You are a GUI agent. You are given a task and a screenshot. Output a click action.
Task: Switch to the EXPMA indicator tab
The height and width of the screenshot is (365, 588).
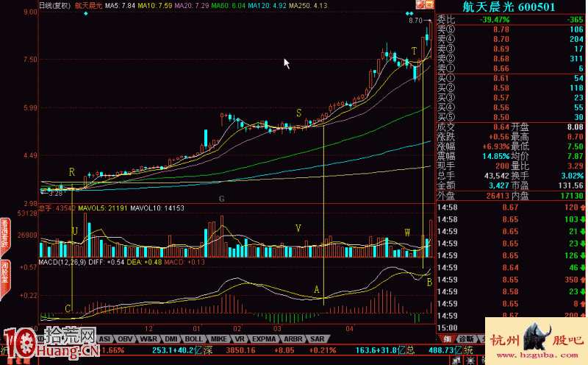[264, 339]
